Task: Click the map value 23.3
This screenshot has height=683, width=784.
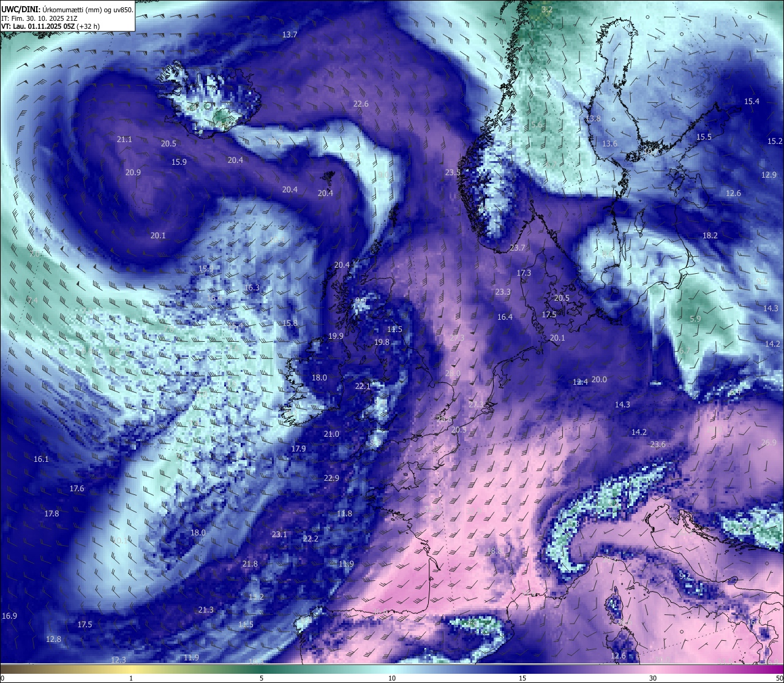Action: tap(503, 292)
